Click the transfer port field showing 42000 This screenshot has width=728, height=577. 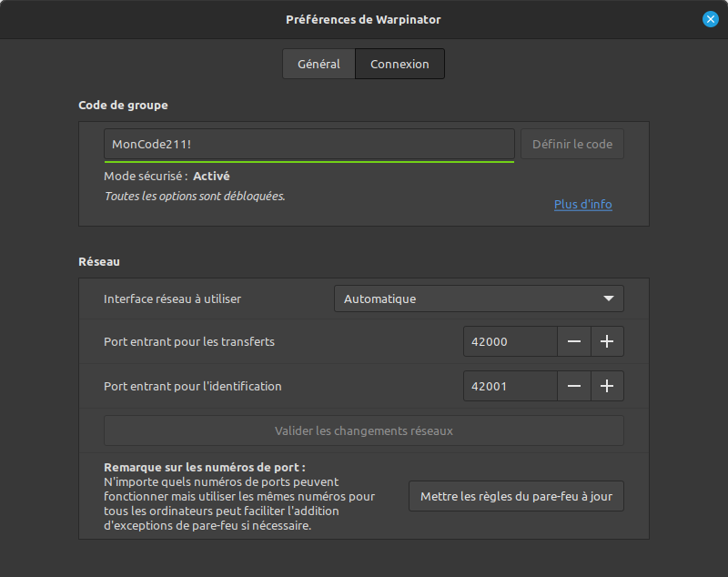(x=511, y=341)
